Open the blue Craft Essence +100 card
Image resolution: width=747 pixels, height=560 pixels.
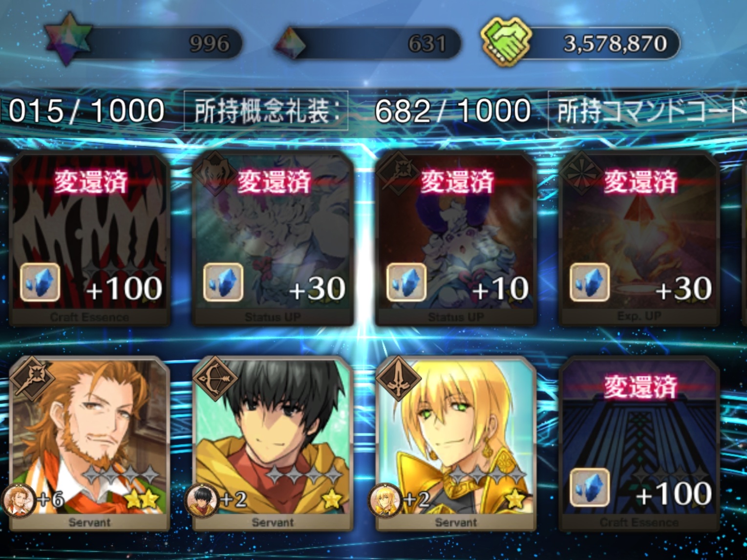[x=639, y=443]
